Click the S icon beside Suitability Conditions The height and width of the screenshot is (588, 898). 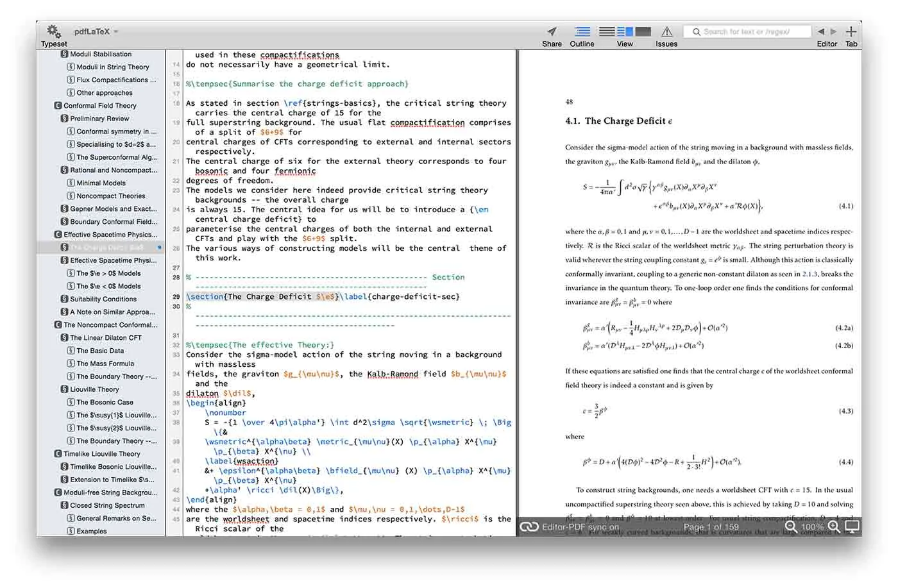pos(64,299)
